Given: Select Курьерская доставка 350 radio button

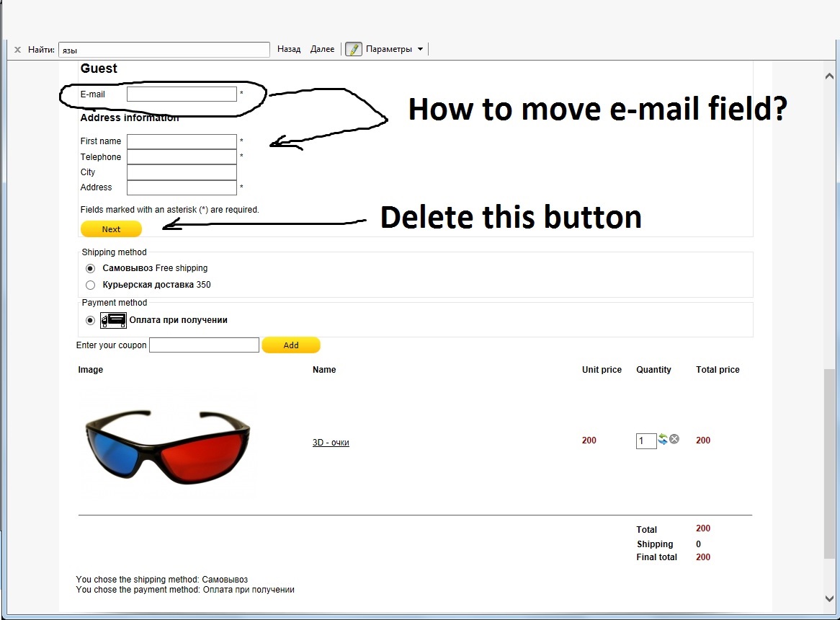Looking at the screenshot, I should (x=91, y=285).
